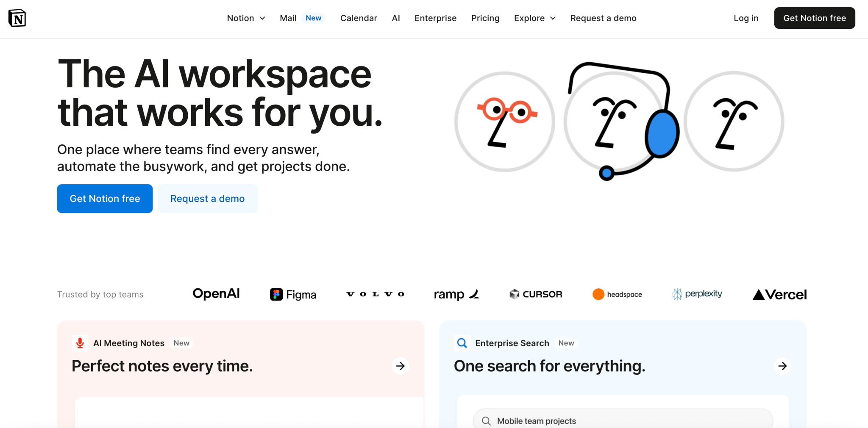Open AI Meeting Notes via its arrow icon
Viewport: 868px width, 428px height.
pyautogui.click(x=400, y=366)
